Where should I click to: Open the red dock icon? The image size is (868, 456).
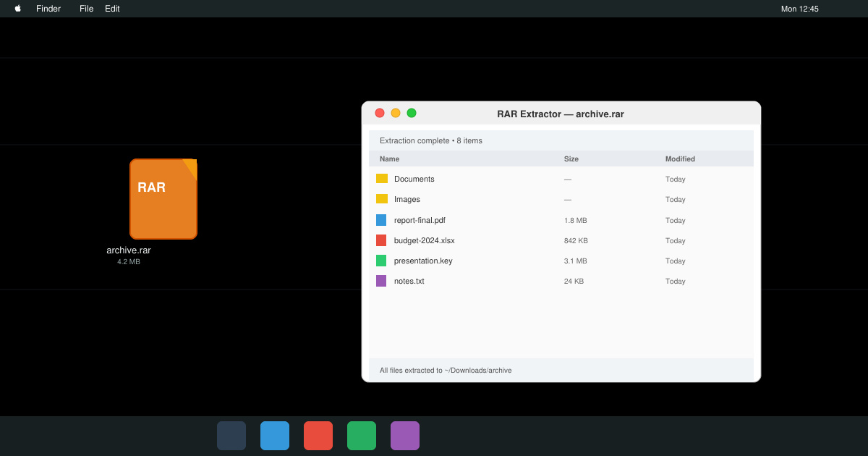point(318,436)
